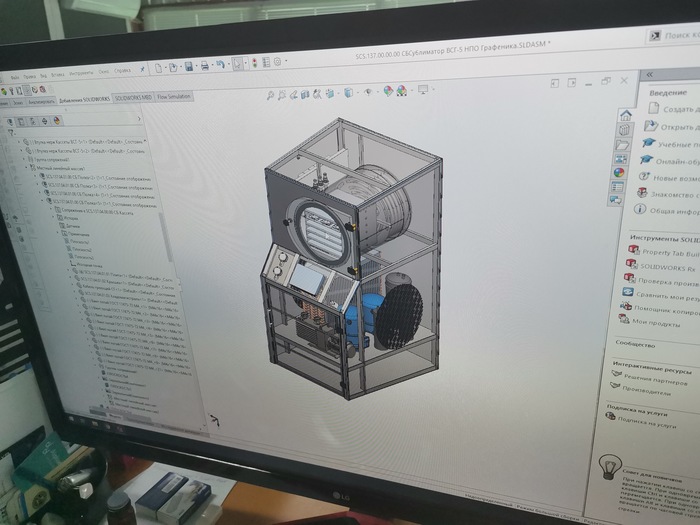This screenshot has width=700, height=525.
Task: Click Apply Scene icon
Action: coord(402,90)
